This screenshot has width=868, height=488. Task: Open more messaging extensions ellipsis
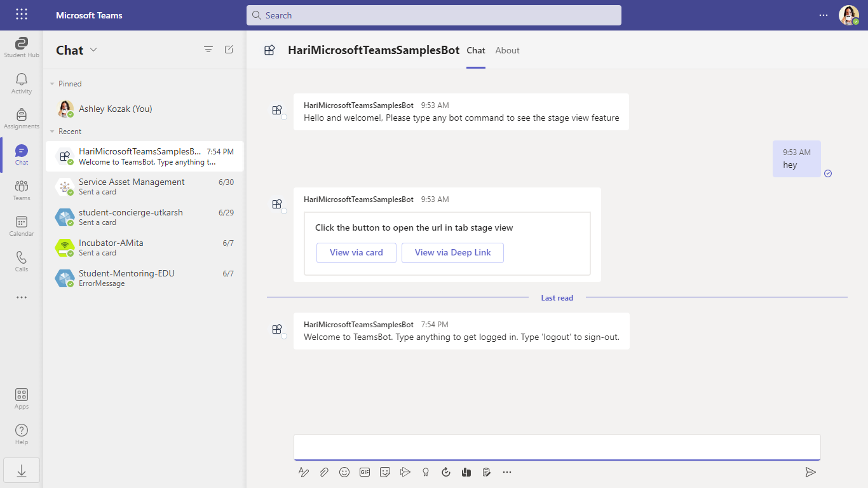click(x=507, y=472)
